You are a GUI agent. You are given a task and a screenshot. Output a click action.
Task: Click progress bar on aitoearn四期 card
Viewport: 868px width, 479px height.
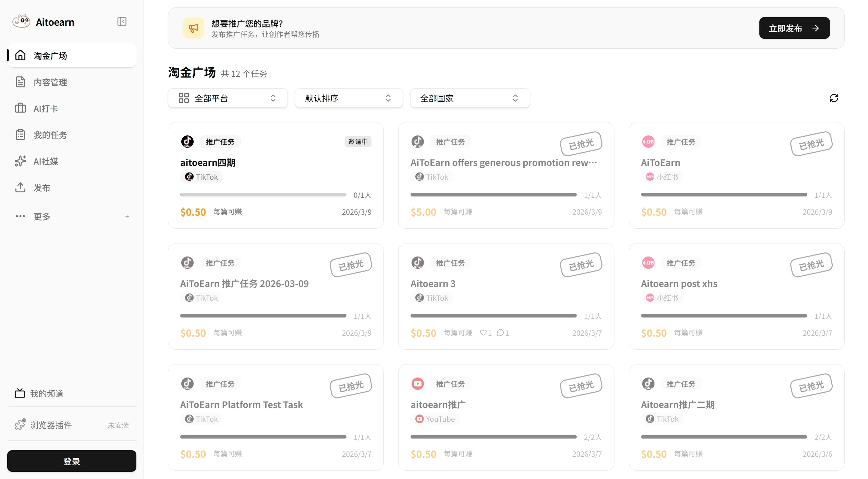pos(263,195)
